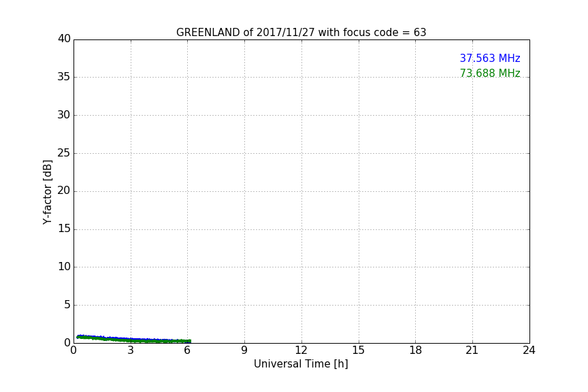Click the y-axis tick label 10
The image size is (588, 392).
point(64,267)
